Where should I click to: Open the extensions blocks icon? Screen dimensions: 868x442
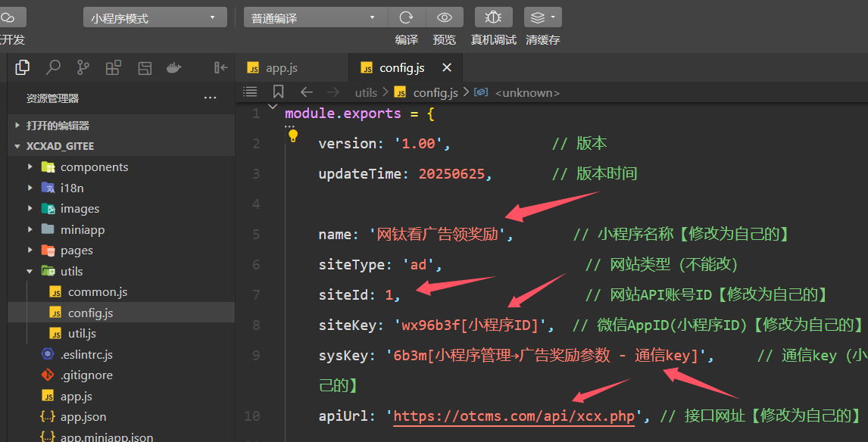point(114,67)
